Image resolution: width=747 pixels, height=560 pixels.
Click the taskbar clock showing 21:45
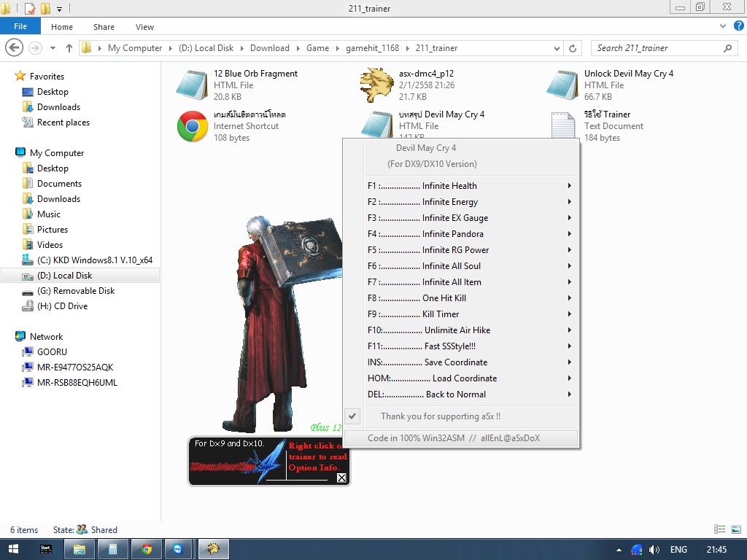(716, 550)
